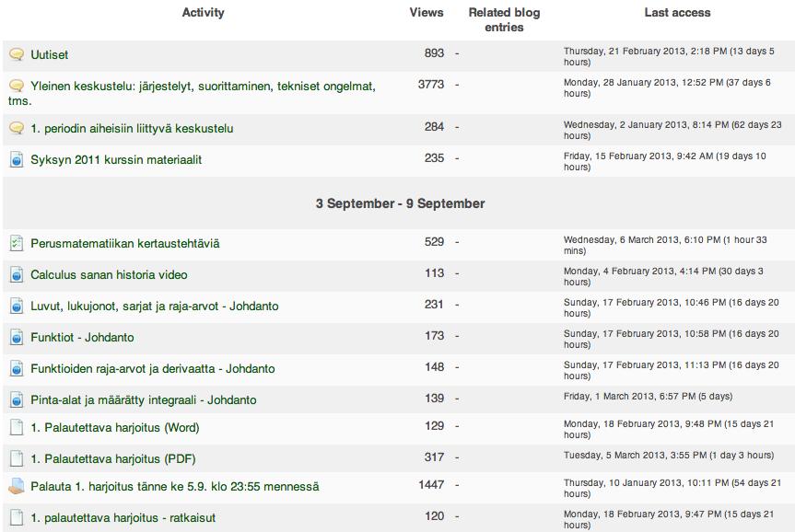Click the Last access column header

[x=677, y=13]
